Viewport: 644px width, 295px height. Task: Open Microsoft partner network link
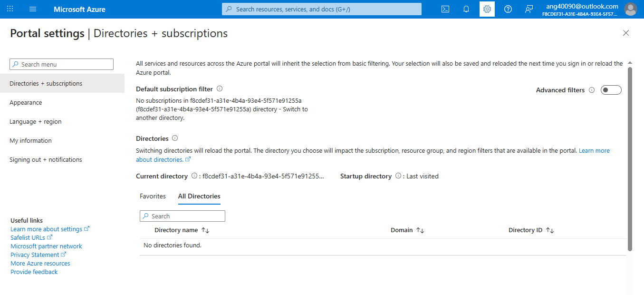46,246
